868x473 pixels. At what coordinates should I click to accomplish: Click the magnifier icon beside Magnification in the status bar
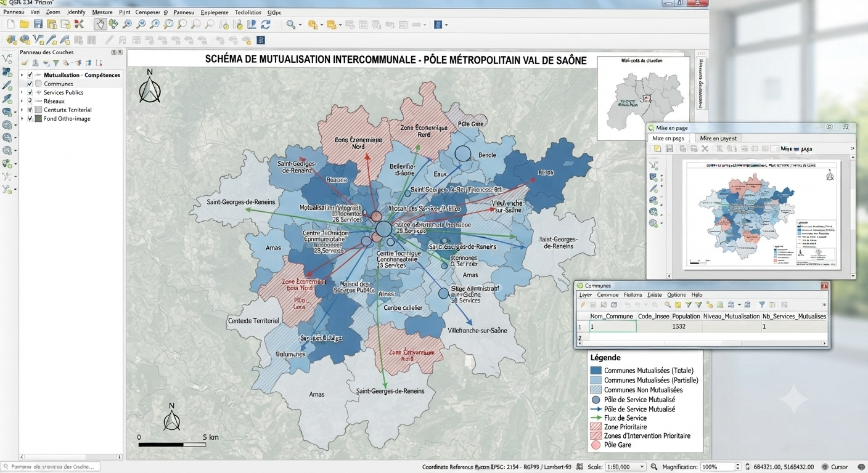[x=654, y=467]
